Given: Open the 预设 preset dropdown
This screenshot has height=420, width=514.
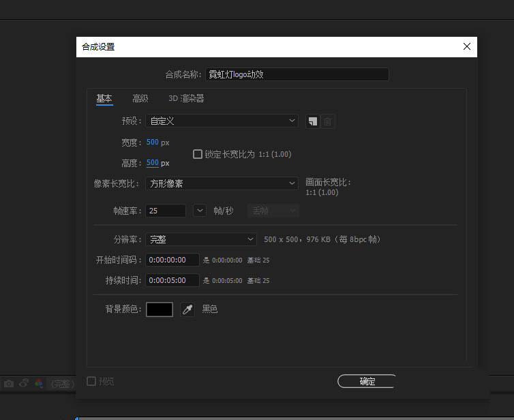Looking at the screenshot, I should 222,121.
